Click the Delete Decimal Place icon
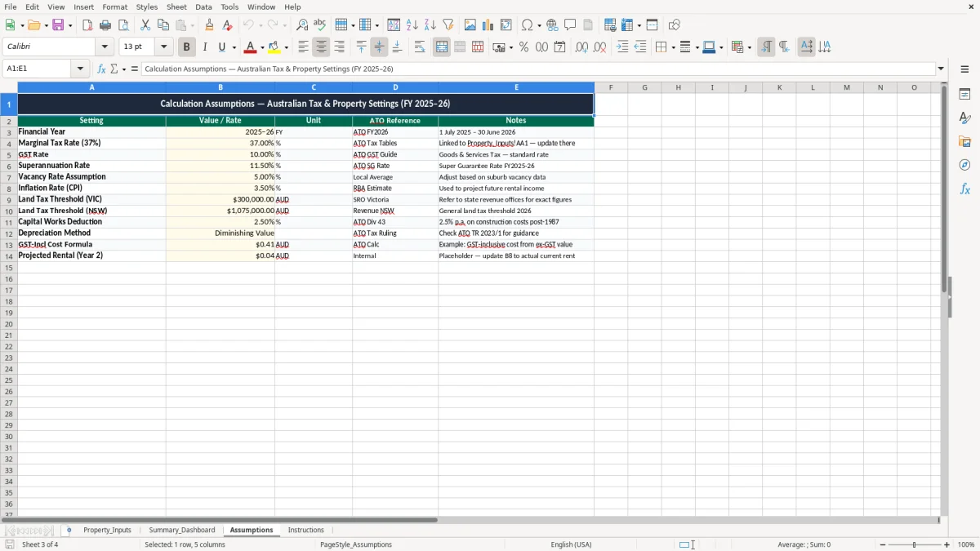 tap(599, 47)
